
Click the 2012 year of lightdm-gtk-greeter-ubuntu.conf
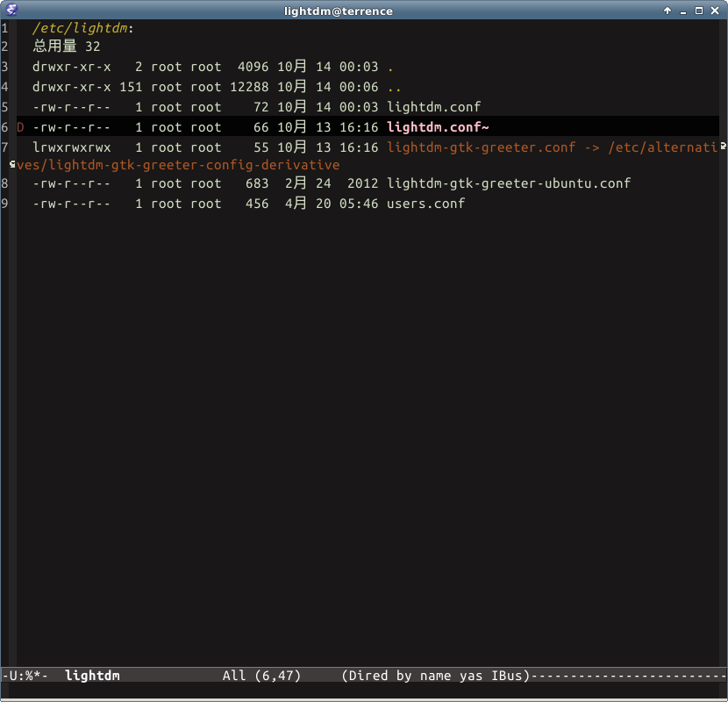pos(362,183)
